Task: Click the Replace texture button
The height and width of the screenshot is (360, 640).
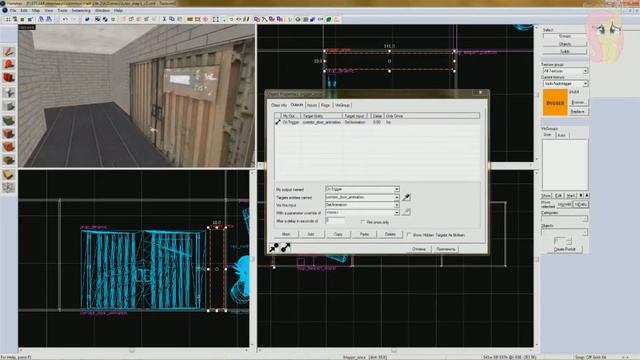Action: click(578, 111)
